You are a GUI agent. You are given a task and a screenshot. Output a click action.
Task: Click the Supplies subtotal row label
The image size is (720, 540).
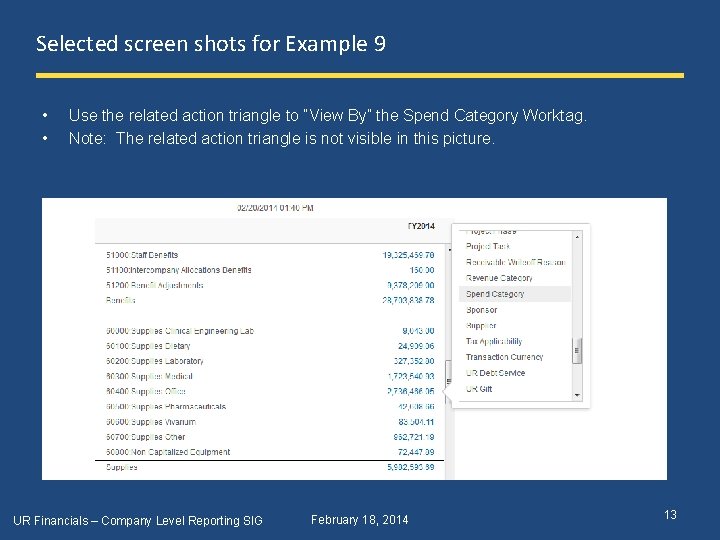pyautogui.click(x=122, y=467)
